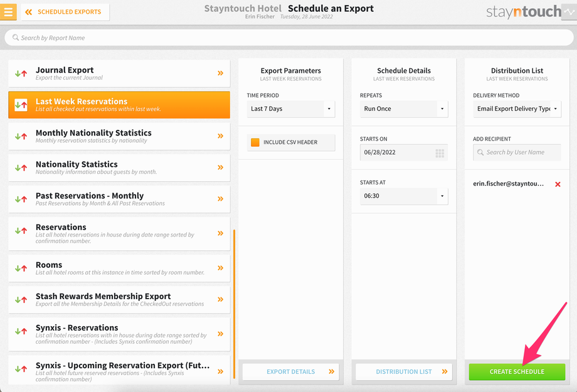577x392 pixels.
Task: Expand Synxis - Reservations chevron
Action: point(220,334)
